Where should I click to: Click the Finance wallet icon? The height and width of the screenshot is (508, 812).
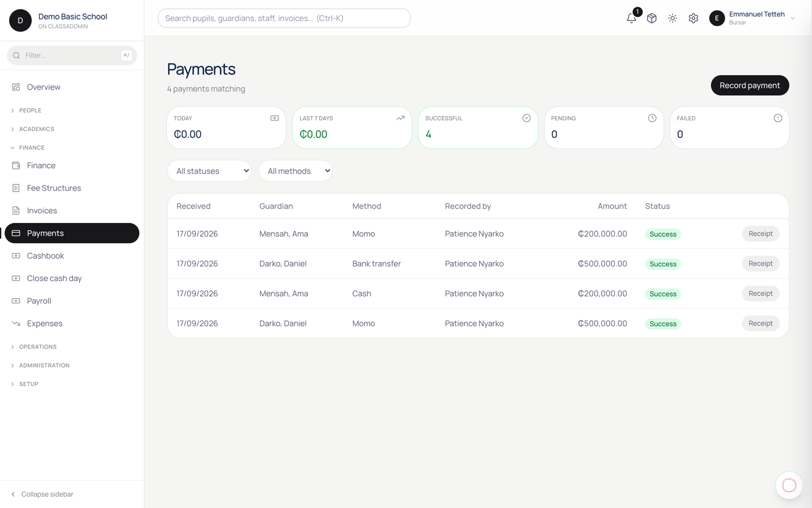tap(16, 165)
